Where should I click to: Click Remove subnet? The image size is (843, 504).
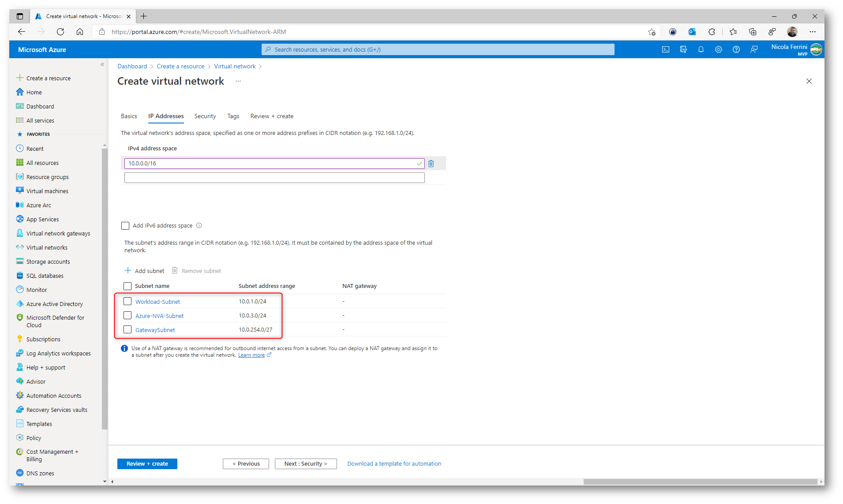(196, 271)
